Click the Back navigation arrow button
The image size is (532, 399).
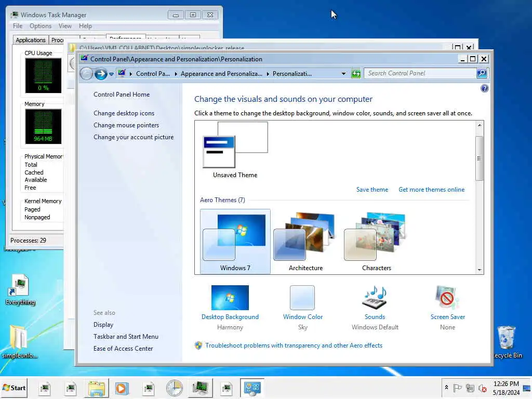(87, 74)
